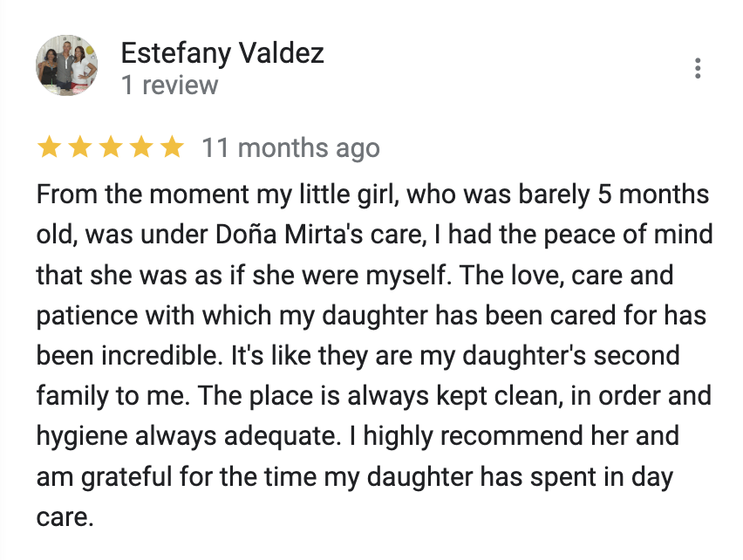Viewport: 743px width, 560px height.
Task: Click the opening words "From the moment"
Action: pos(126,195)
